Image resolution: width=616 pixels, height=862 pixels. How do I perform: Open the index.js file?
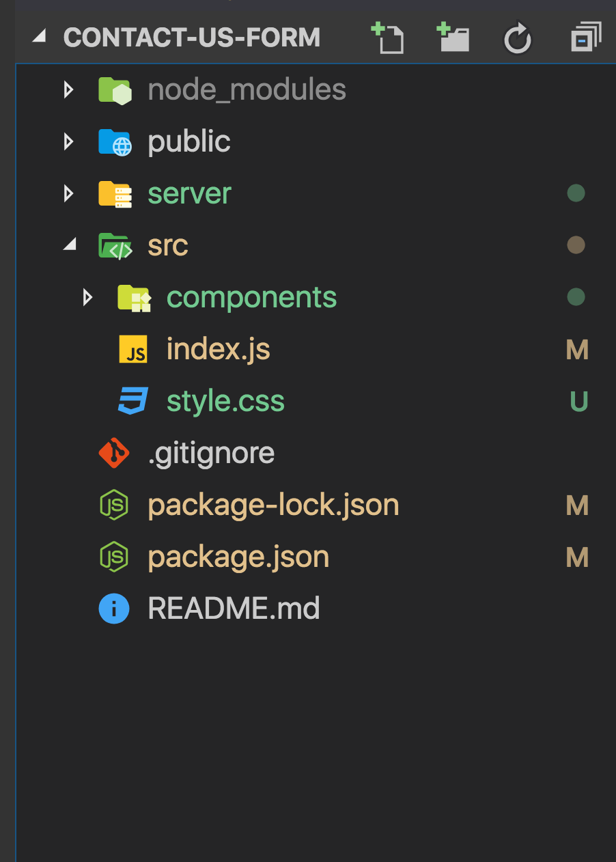point(219,350)
